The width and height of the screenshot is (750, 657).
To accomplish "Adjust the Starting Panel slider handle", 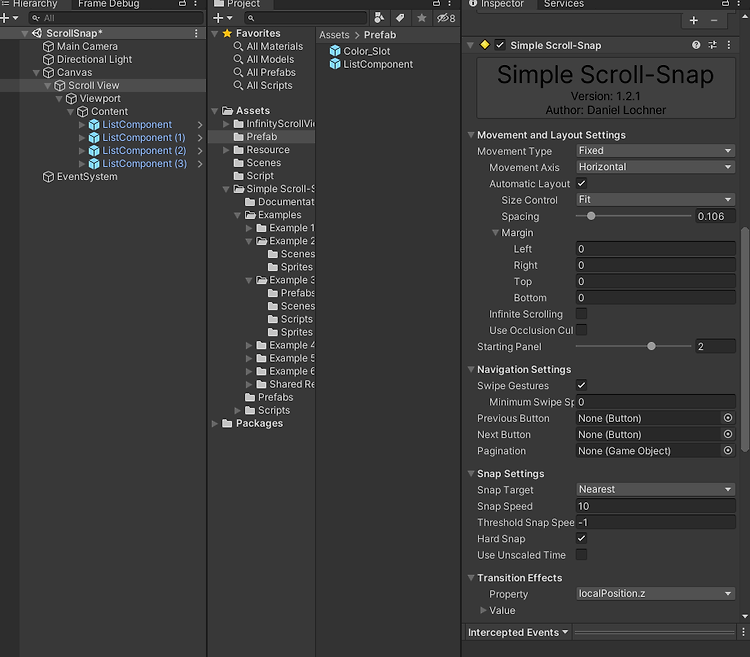I will pos(651,346).
